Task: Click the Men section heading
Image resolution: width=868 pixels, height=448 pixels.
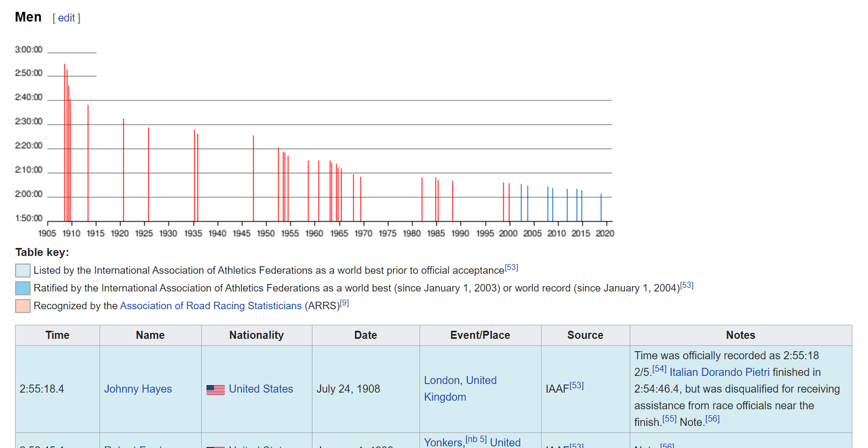Action: coord(28,17)
